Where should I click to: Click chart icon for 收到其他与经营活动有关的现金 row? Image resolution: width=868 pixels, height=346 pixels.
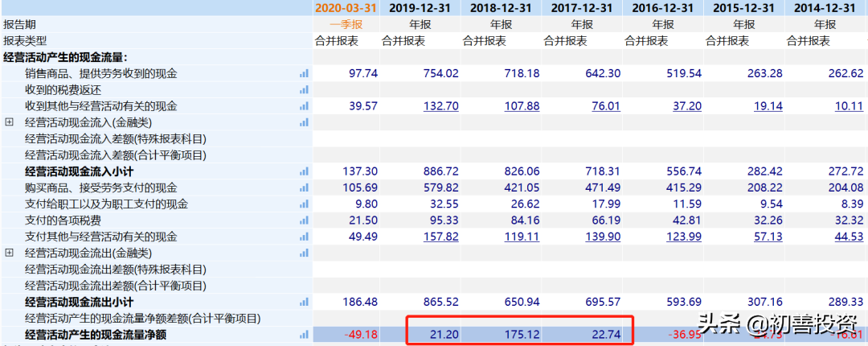304,106
